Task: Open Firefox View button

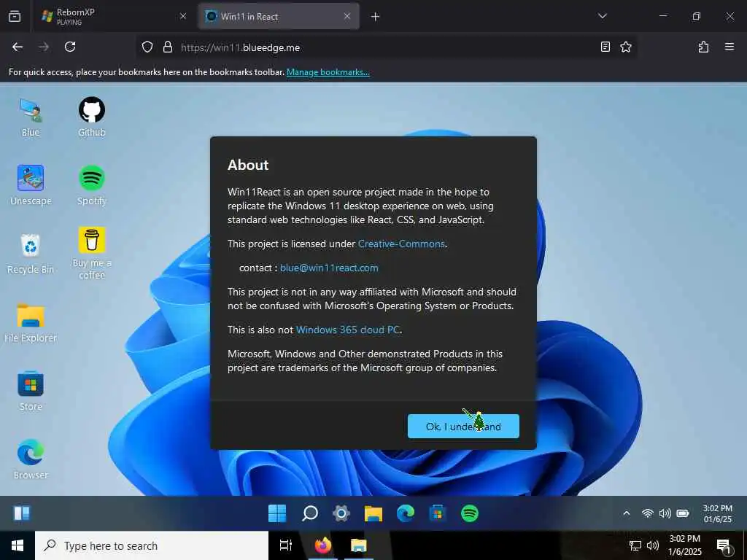Action: click(15, 16)
